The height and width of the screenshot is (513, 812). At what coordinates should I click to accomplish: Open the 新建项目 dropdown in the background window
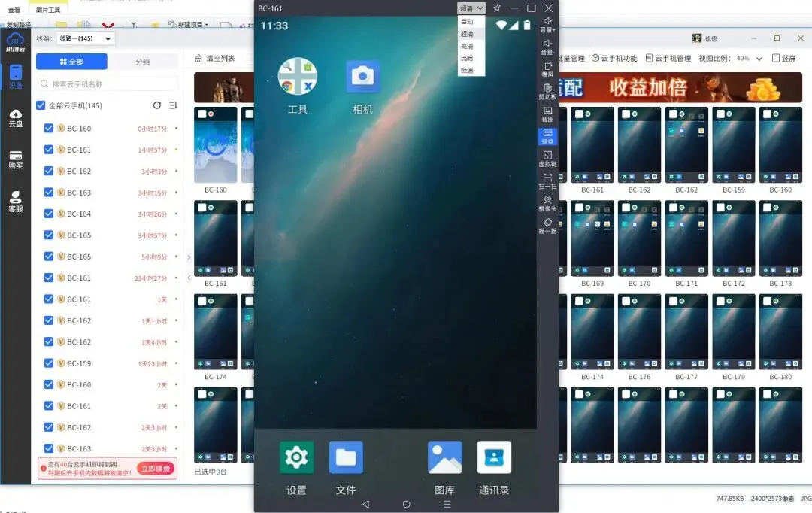click(189, 24)
